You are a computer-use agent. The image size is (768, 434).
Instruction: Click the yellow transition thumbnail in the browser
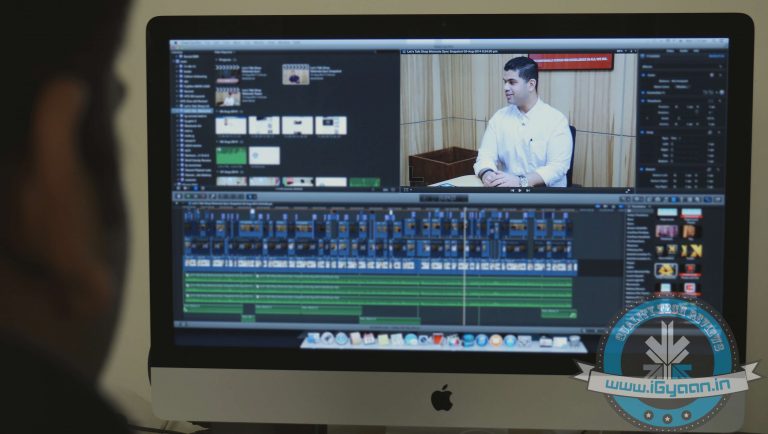coord(690,250)
